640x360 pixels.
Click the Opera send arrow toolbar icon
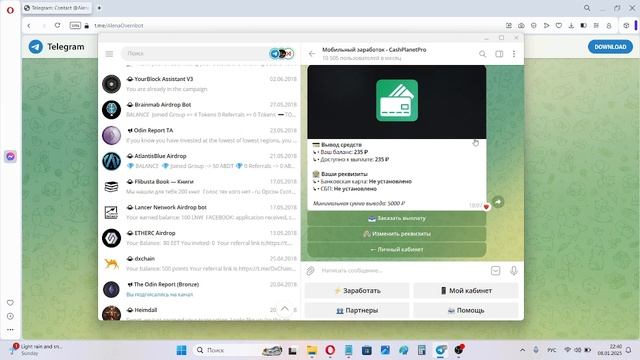tap(546, 25)
